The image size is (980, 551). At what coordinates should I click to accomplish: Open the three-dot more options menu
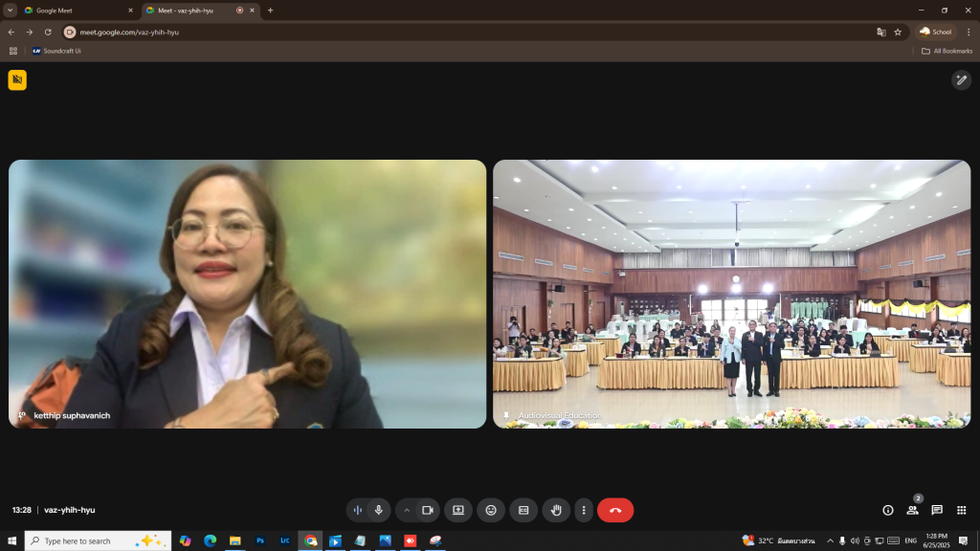pos(583,510)
